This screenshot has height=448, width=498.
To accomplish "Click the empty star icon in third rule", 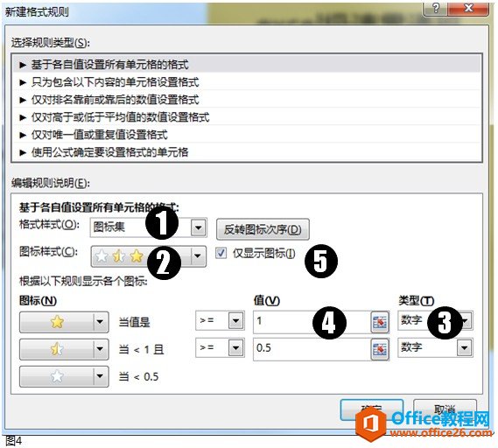I will [x=57, y=376].
